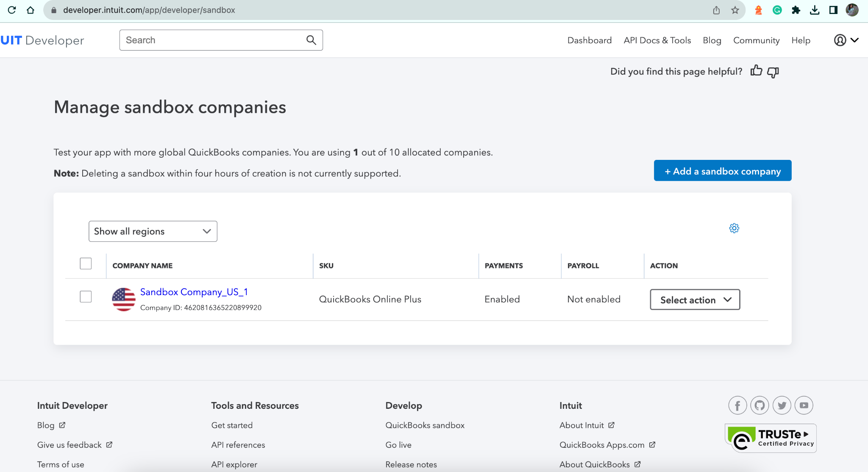
Task: Reload the page with the browser refresh icon
Action: [x=12, y=10]
